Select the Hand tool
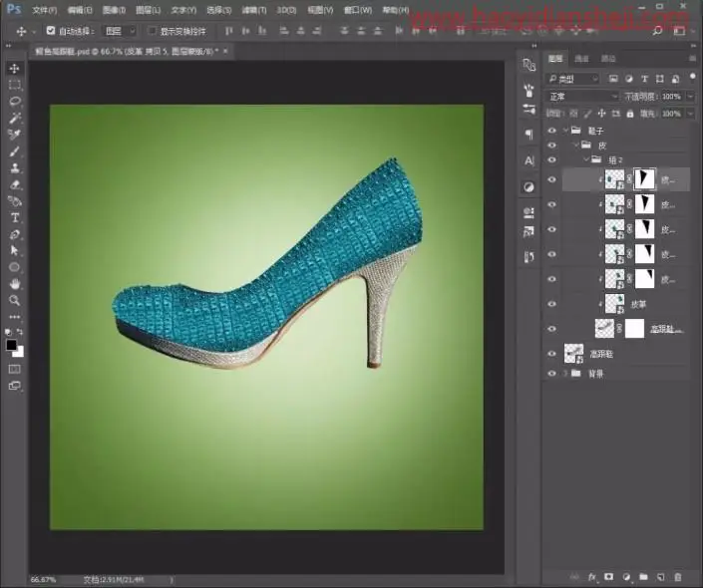 [14, 284]
